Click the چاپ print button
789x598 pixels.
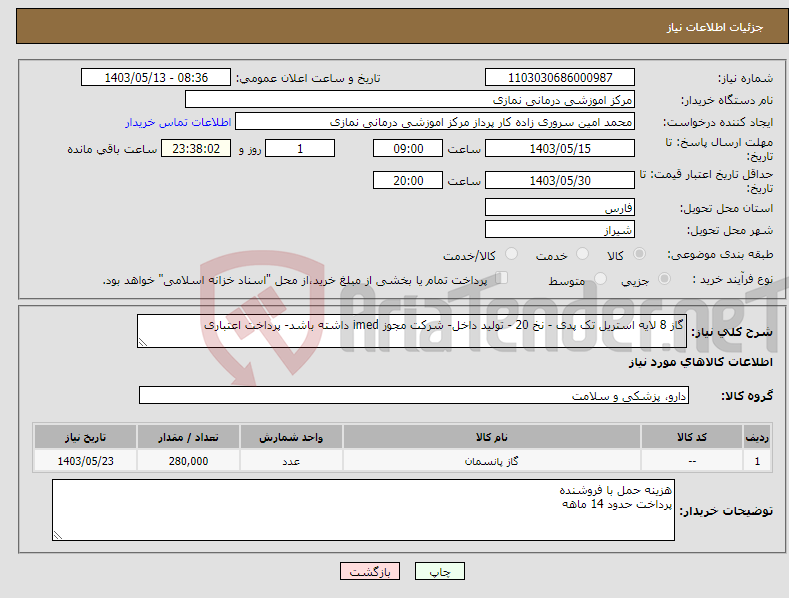440,571
